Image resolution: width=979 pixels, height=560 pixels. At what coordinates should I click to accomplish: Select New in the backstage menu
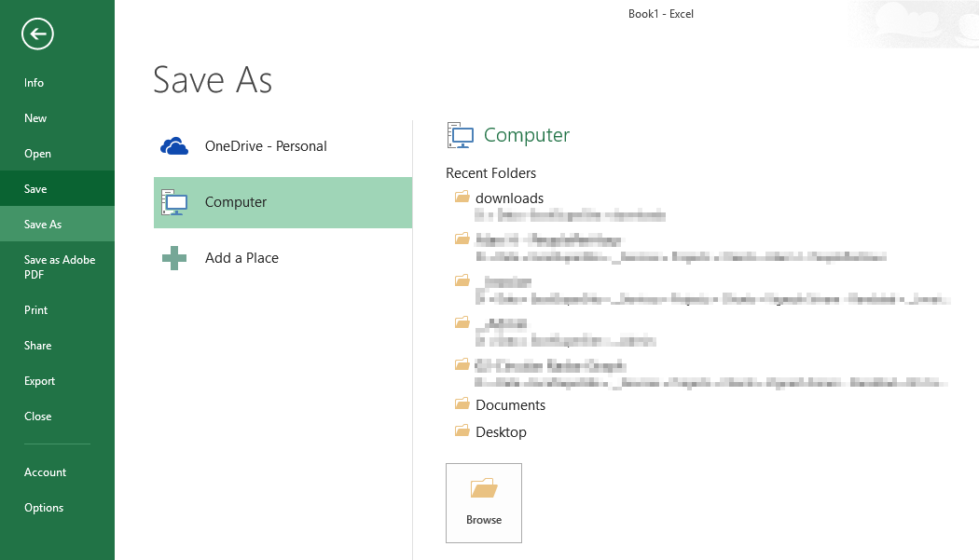click(58, 118)
